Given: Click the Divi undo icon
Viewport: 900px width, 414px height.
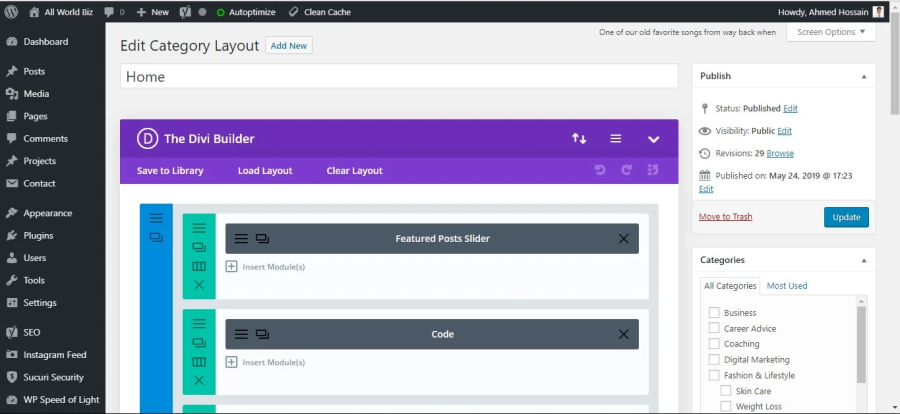Looking at the screenshot, I should (x=600, y=170).
